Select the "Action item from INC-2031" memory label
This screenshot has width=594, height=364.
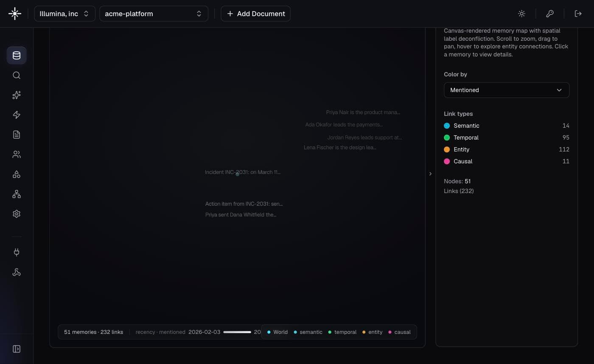tap(244, 204)
